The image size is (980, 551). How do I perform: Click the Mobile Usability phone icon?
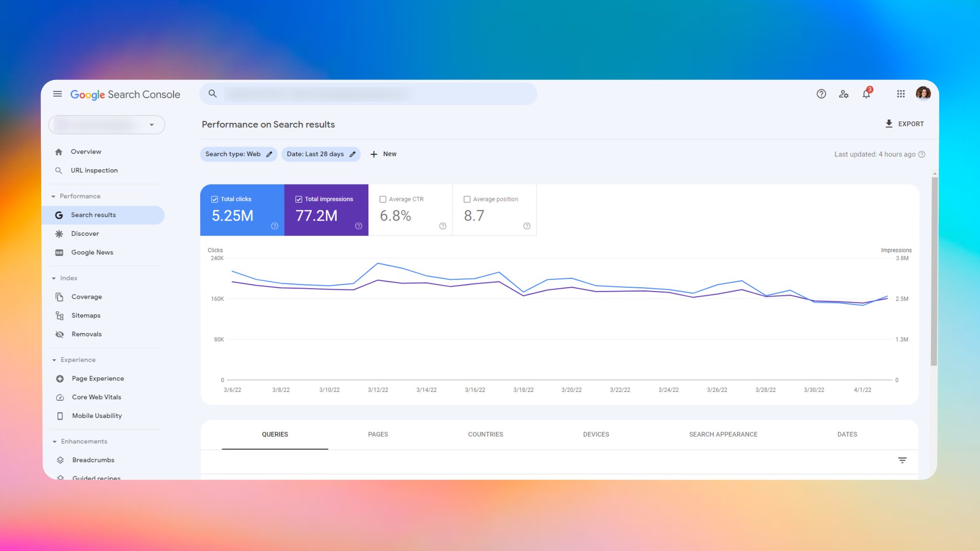pos(60,416)
